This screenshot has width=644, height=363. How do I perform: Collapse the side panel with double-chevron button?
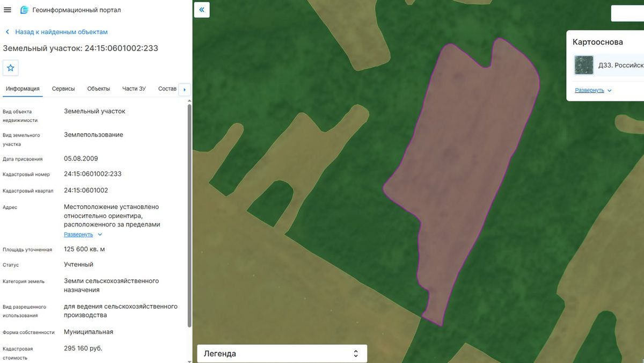pyautogui.click(x=202, y=10)
